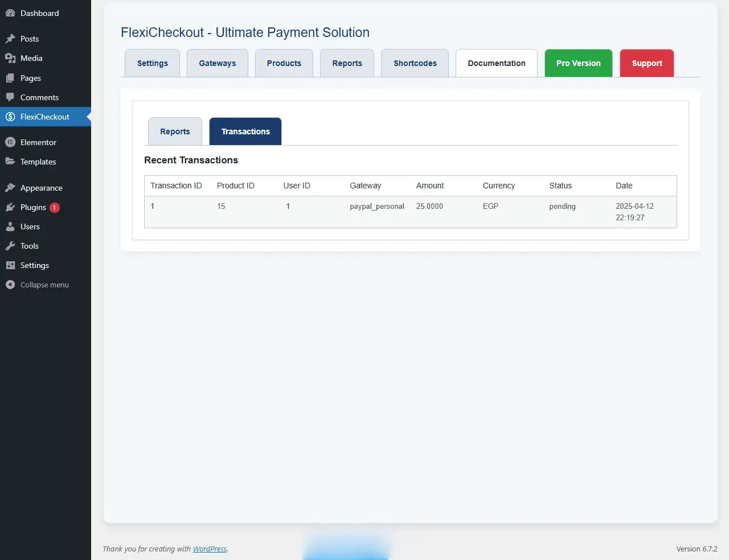The image size is (729, 560).
Task: Click the Amount column header
Action: click(430, 186)
